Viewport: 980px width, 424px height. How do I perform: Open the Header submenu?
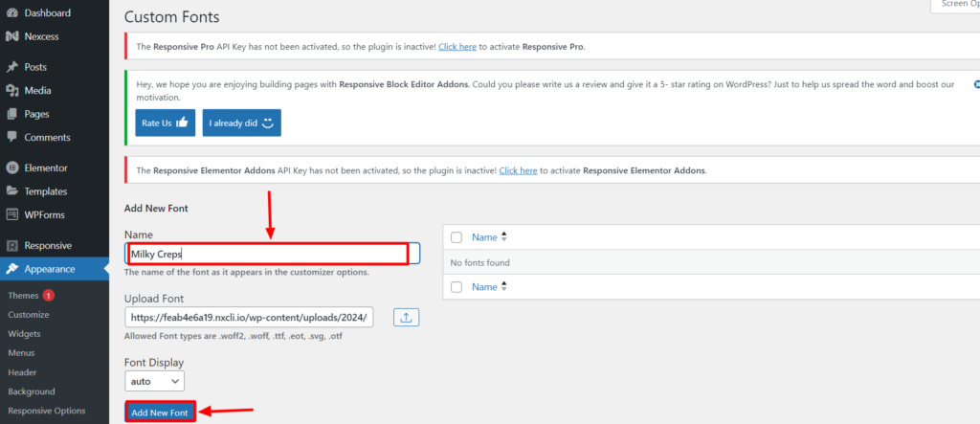(x=23, y=372)
